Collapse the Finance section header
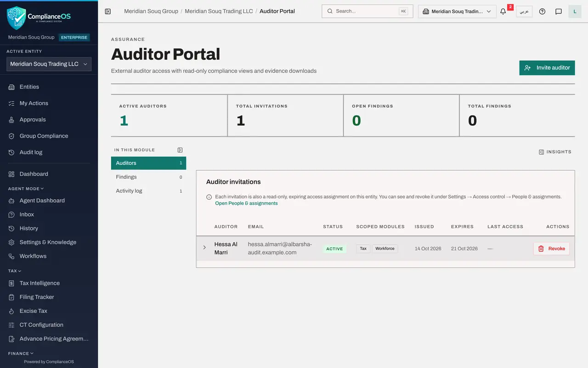Viewport: 588px width, 368px height. 21,353
